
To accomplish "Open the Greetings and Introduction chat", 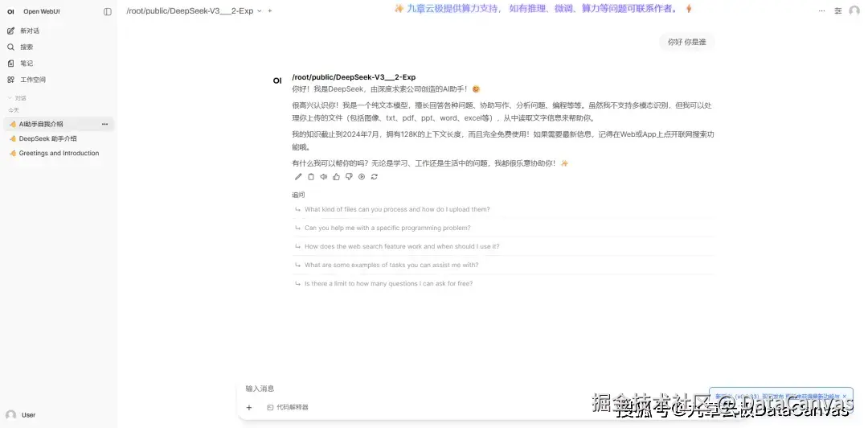I will click(58, 153).
